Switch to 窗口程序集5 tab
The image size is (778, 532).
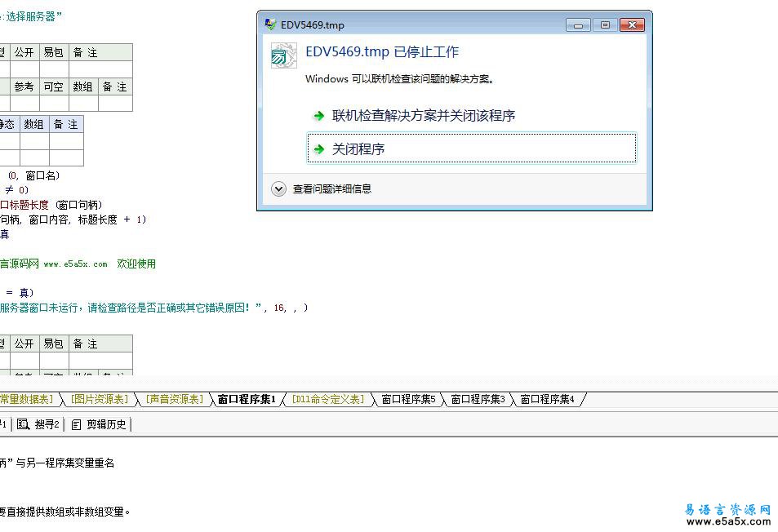click(x=408, y=399)
